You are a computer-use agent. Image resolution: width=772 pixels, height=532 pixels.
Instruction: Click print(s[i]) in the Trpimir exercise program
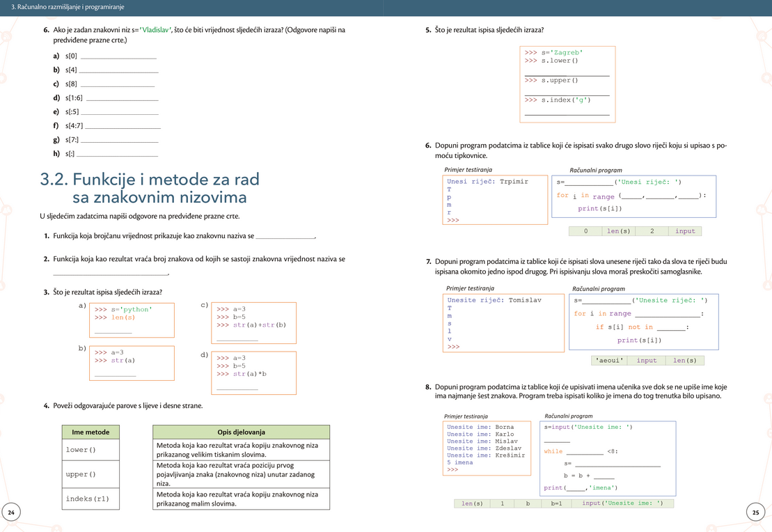[599, 209]
